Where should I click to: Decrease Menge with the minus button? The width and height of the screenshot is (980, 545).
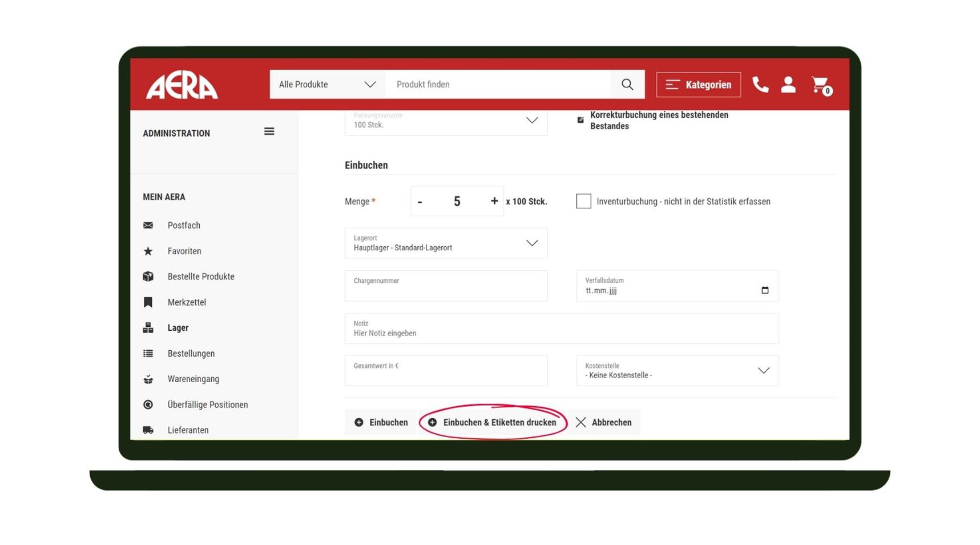(420, 202)
